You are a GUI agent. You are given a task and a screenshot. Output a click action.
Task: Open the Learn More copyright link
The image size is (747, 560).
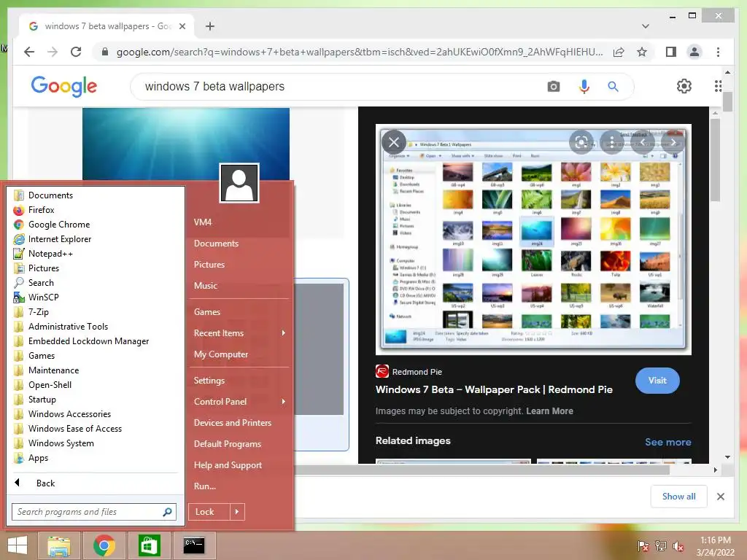click(x=549, y=411)
